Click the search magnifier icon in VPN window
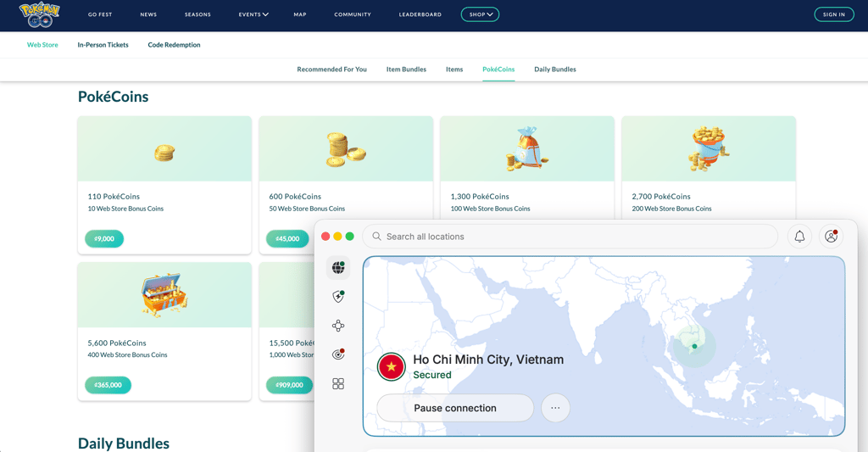868x452 pixels. coord(376,237)
